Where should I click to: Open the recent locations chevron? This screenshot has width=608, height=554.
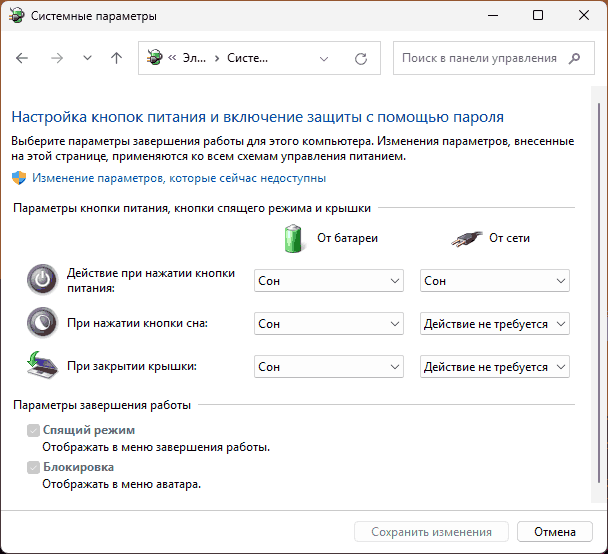pyautogui.click(x=87, y=58)
